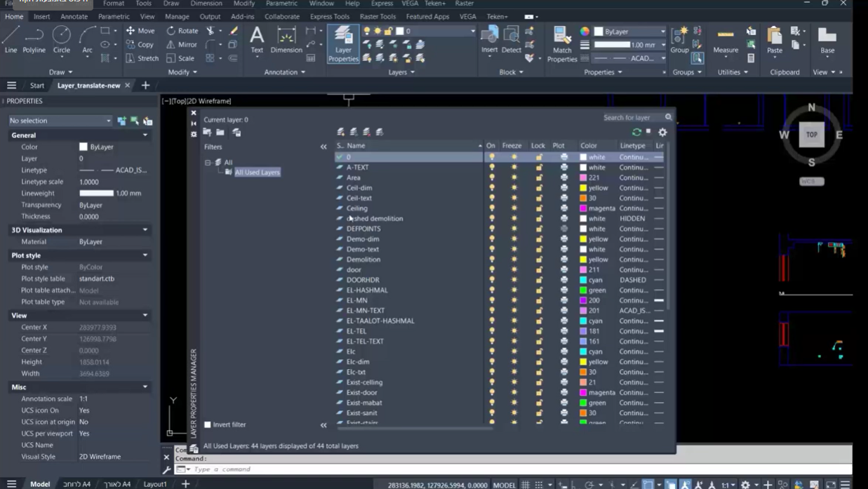The height and width of the screenshot is (489, 868).
Task: Open the Measure utility
Action: [x=726, y=40]
